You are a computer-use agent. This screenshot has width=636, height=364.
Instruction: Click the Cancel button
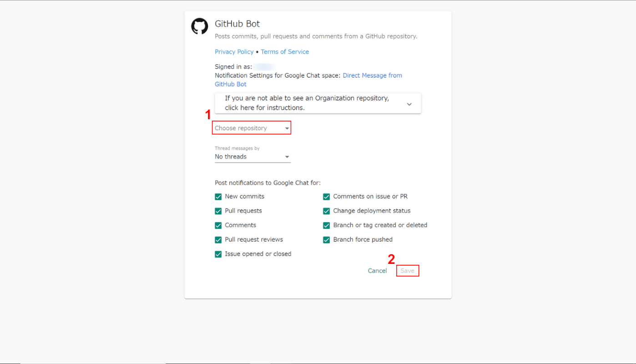(x=377, y=271)
